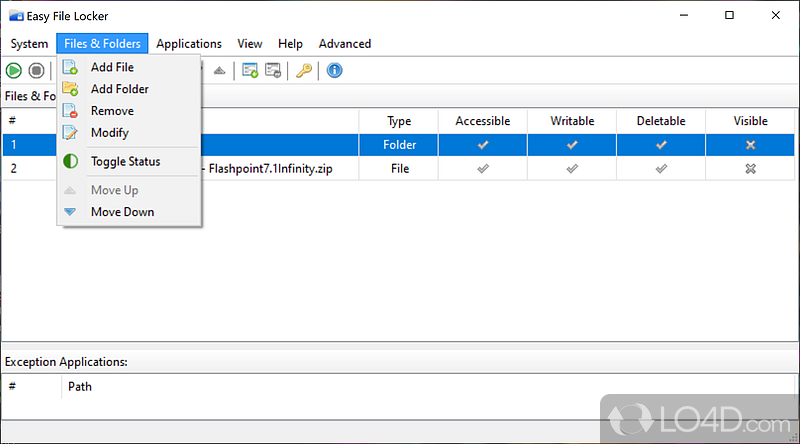Choose Add File from the menu
Image resolution: width=800 pixels, height=444 pixels.
(x=129, y=67)
